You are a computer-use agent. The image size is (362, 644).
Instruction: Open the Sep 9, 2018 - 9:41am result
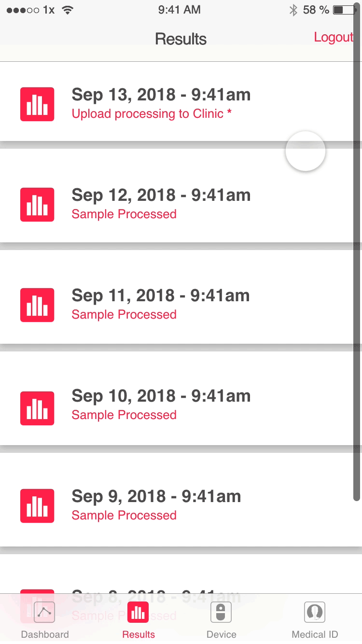(x=156, y=497)
